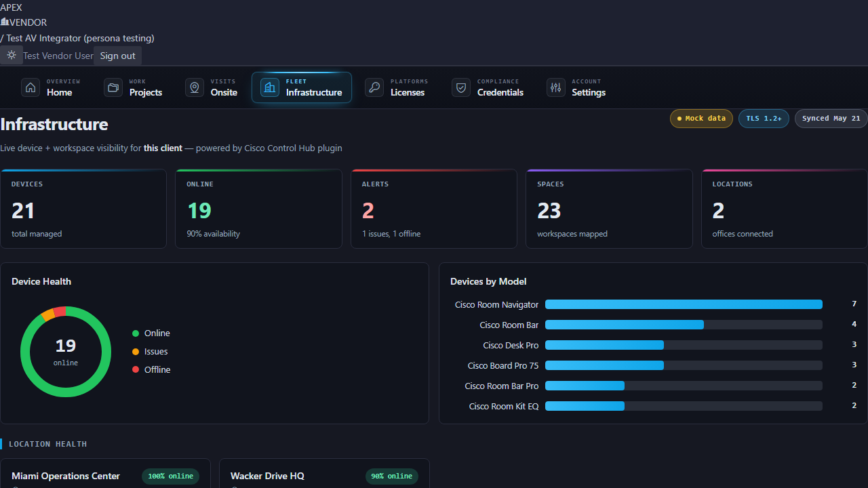The image size is (868, 488).
Task: Toggle the theme with the sun icon
Action: coord(12,56)
